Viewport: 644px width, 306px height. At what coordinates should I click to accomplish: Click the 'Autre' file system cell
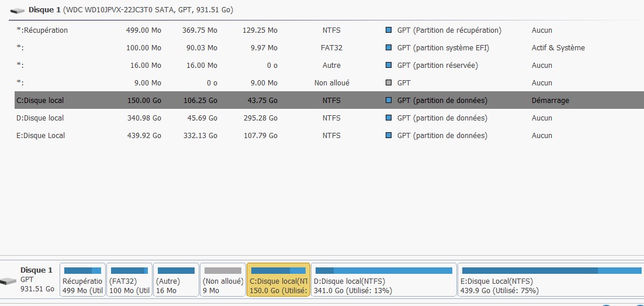[x=331, y=66]
